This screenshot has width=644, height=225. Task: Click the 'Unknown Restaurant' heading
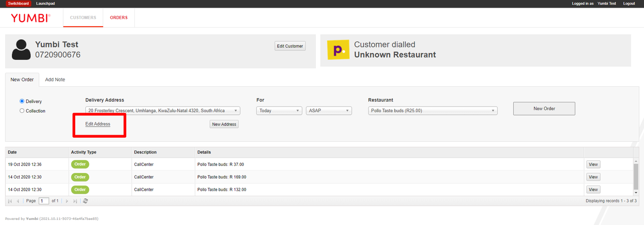[395, 54]
